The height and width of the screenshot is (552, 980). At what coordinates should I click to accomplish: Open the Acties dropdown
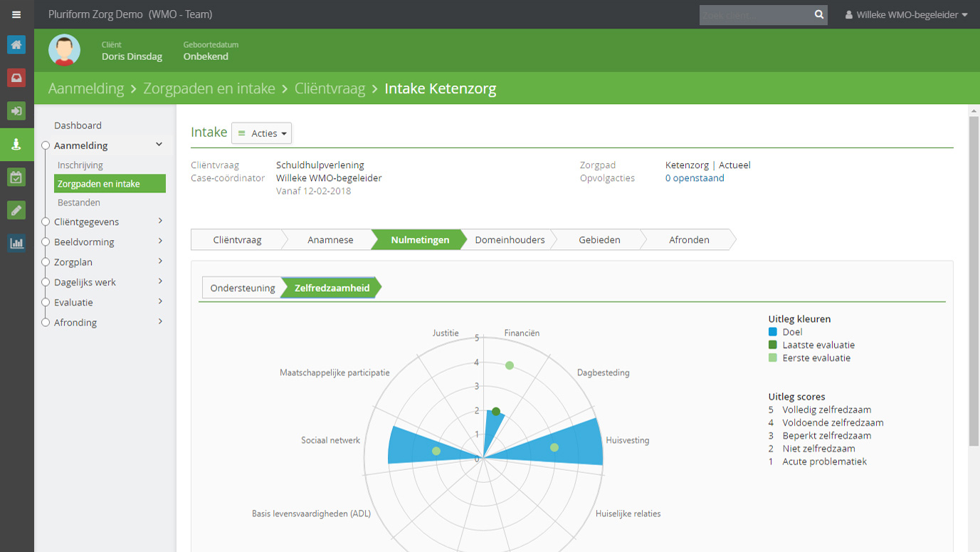point(261,133)
